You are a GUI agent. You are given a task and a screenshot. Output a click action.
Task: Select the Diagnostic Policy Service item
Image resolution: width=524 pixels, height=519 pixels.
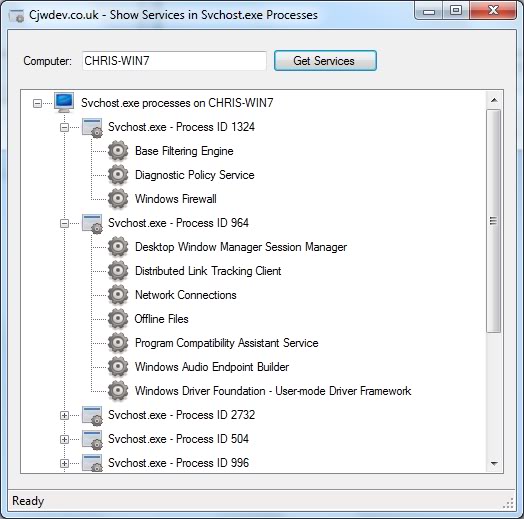(x=194, y=175)
